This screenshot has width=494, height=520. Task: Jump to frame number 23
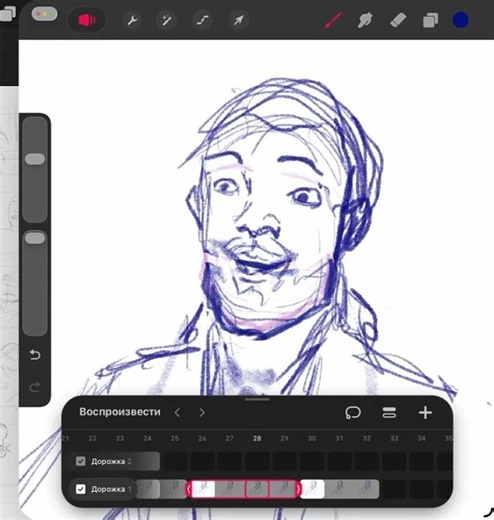120,438
